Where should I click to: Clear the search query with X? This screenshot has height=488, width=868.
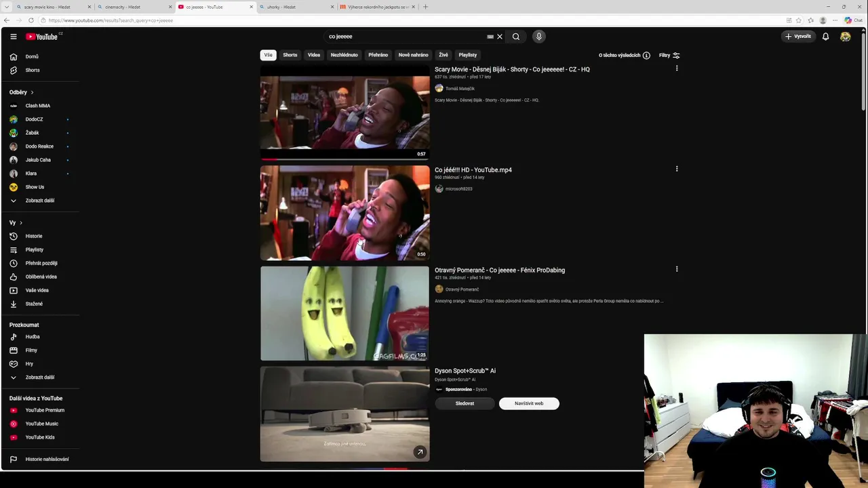point(500,37)
